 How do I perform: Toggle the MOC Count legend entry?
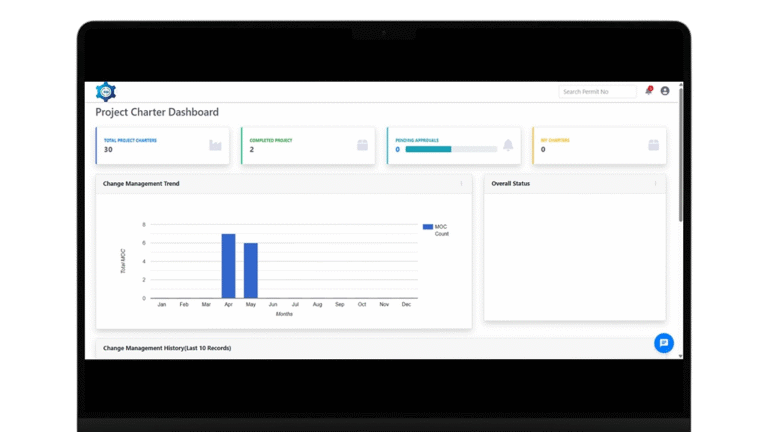point(434,230)
